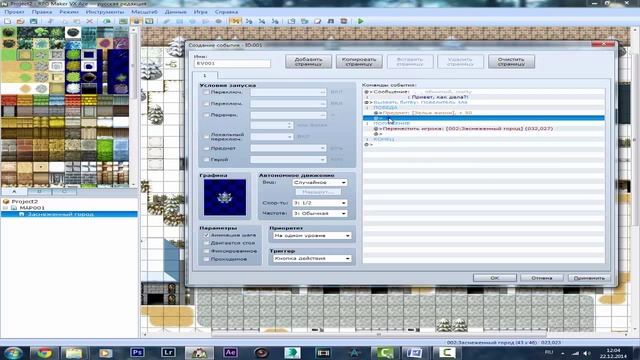Viewport: 640px width, 360px height.
Task: Click the Undo toolbar icon
Action: point(107,21)
